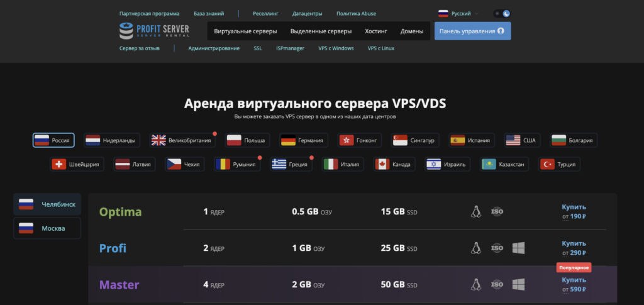Select Испания country button

(x=472, y=140)
